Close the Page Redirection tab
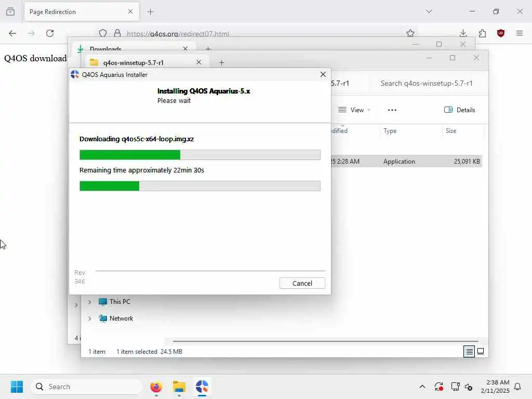Viewport: 532px width, 399px height. coord(130,12)
